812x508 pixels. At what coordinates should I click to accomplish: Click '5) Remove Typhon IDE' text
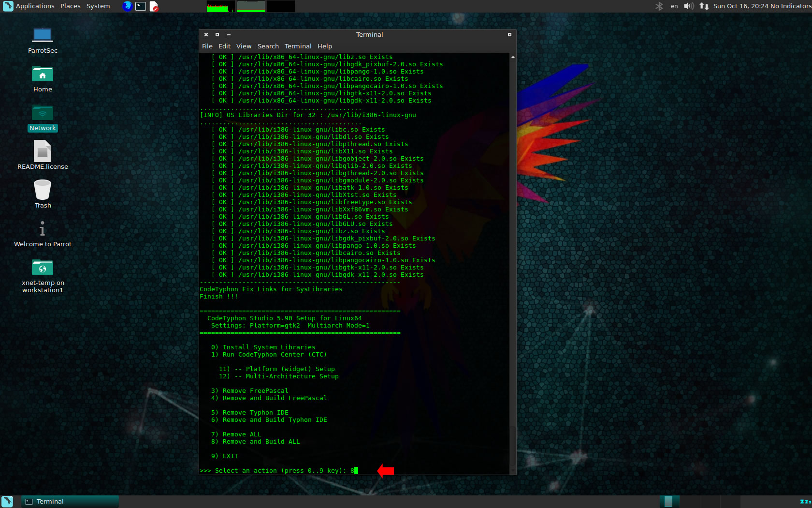pos(249,412)
